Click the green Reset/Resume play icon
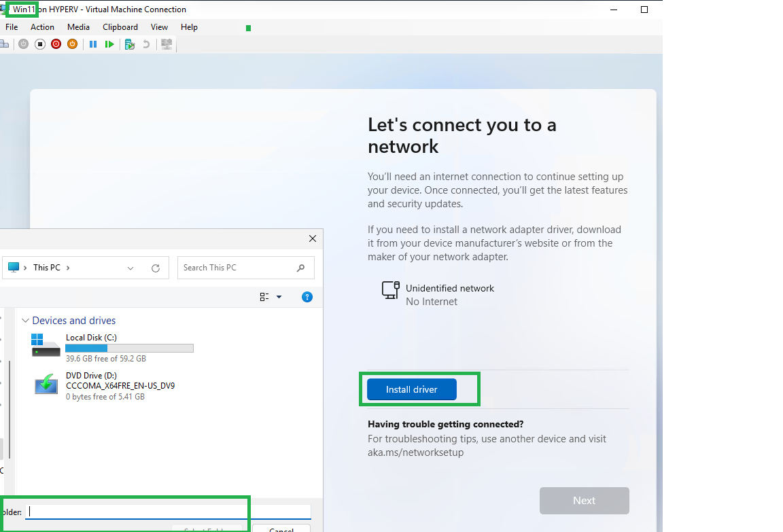 coord(109,44)
